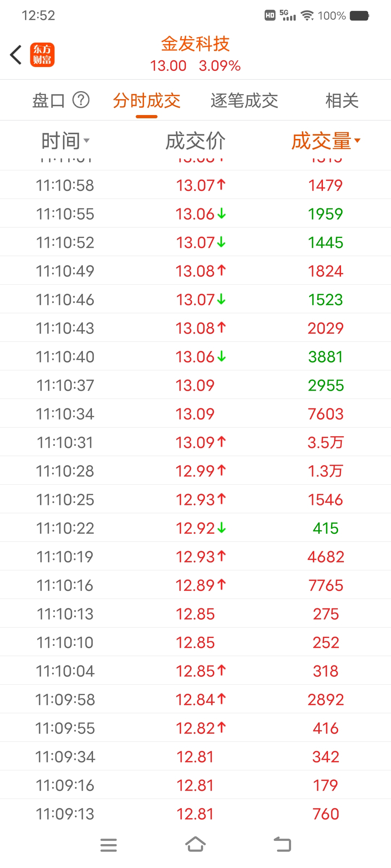Tap the 13.00 3.09% price line
This screenshot has width=391, height=868.
coord(195,66)
